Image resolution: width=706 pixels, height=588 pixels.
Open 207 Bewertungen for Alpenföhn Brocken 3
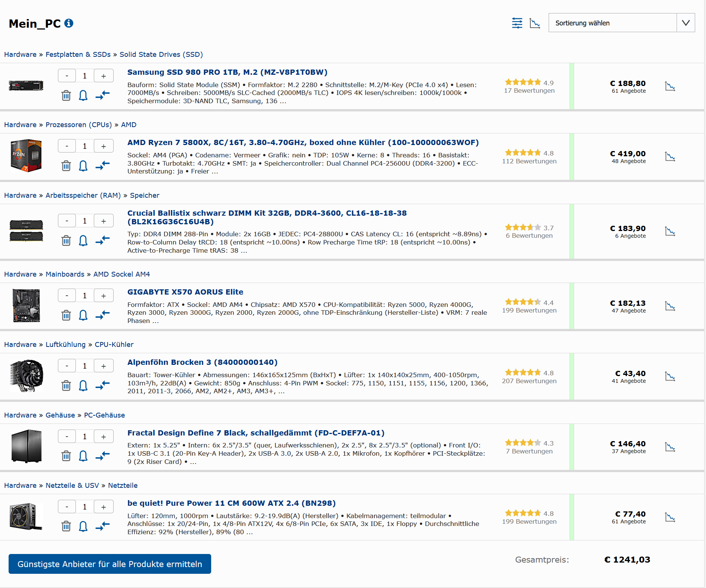(x=529, y=381)
